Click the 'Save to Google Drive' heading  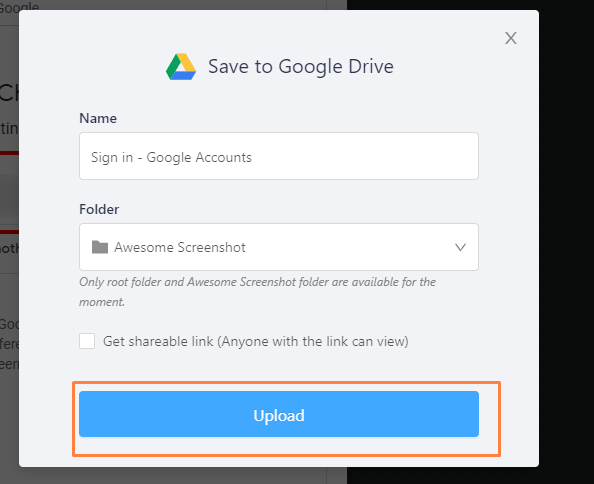point(301,66)
